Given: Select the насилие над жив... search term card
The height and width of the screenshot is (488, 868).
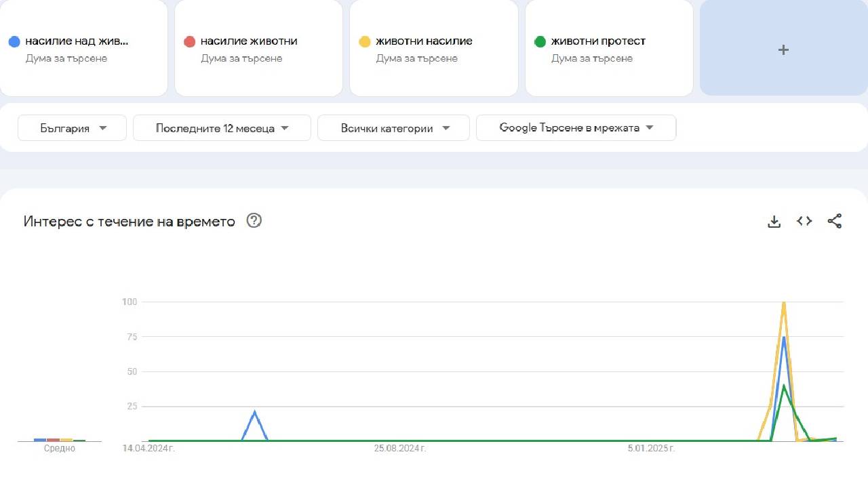Looking at the screenshot, I should point(84,48).
